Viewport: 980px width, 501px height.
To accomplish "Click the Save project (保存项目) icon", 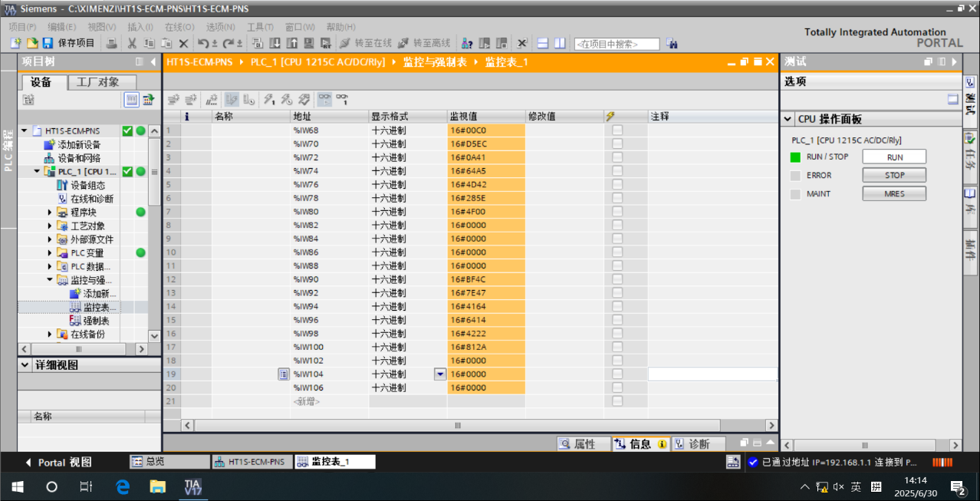I will [x=48, y=43].
